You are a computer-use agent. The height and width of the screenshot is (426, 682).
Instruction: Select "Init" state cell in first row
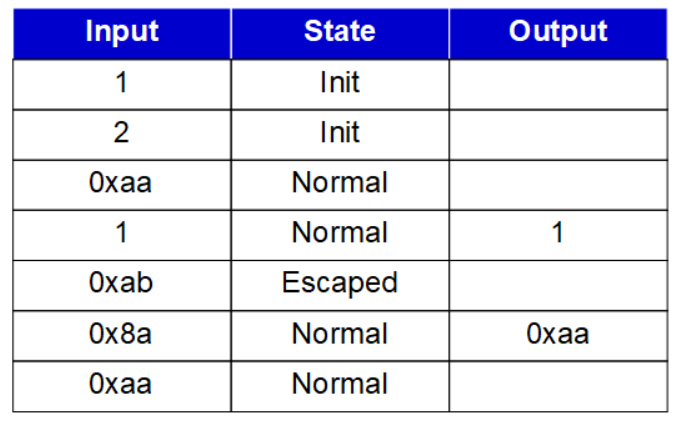[x=339, y=83]
